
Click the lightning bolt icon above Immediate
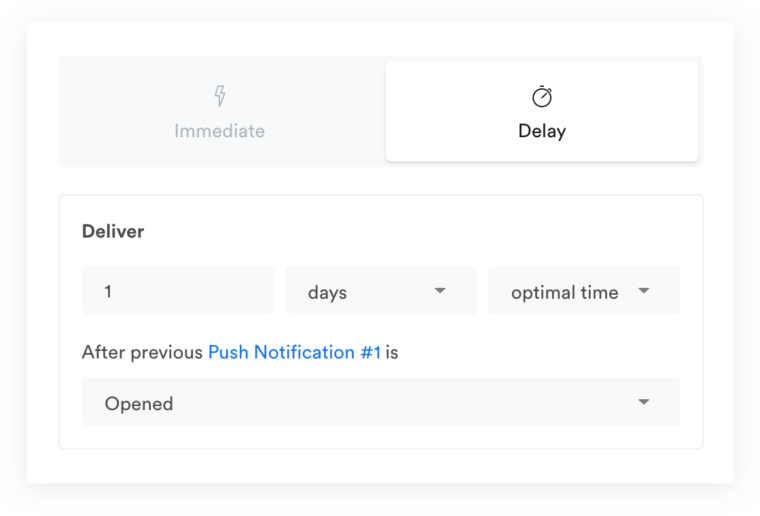(220, 96)
